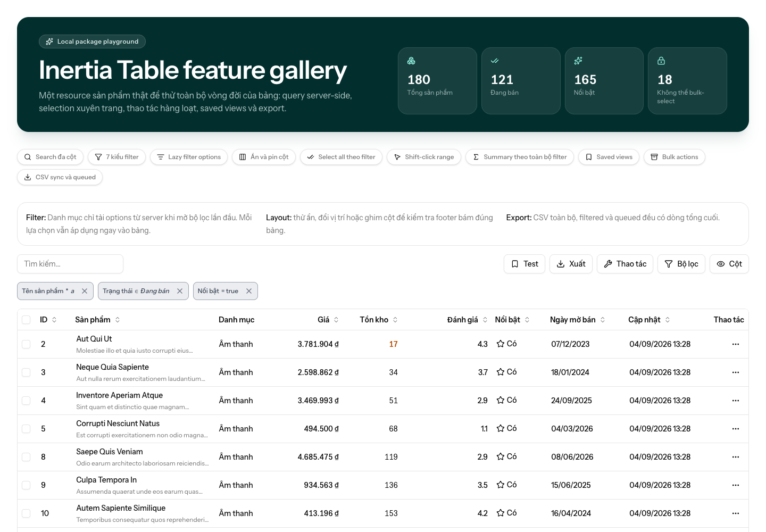This screenshot has width=766, height=532.
Task: Check the row for Autem Sapiente Similique
Action: click(26, 513)
